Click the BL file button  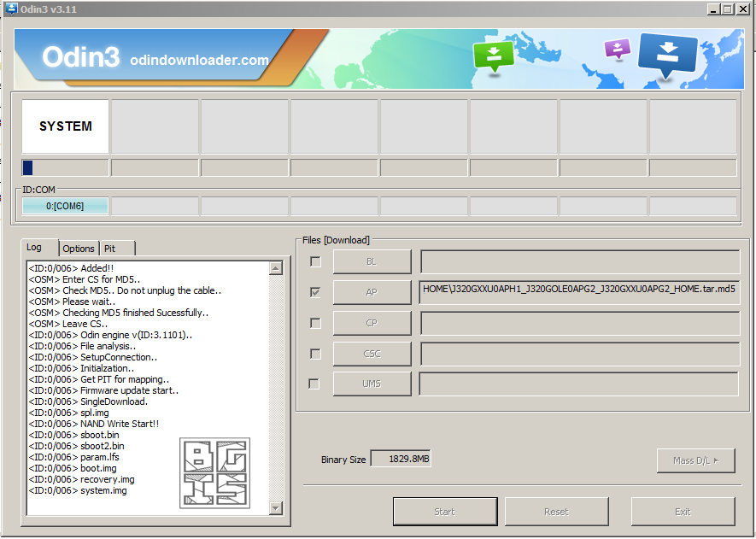372,261
